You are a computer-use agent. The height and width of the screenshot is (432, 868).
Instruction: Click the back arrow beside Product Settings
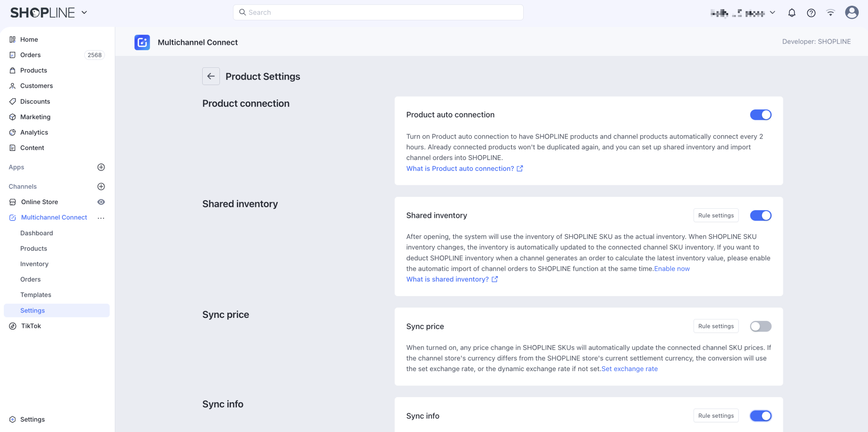[211, 76]
